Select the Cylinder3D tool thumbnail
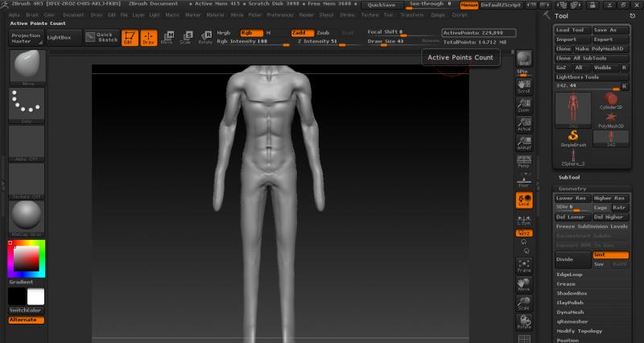Viewport: 644px width, 343px height. click(x=610, y=101)
